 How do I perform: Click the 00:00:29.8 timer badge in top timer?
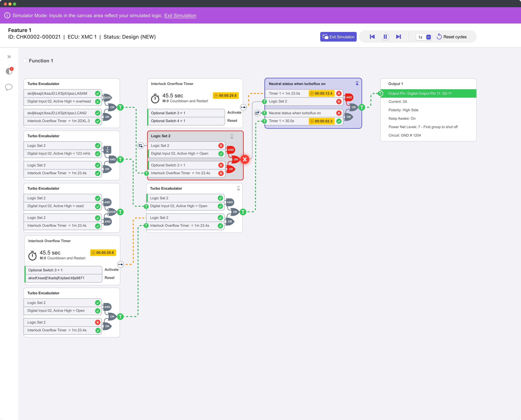[x=225, y=95]
